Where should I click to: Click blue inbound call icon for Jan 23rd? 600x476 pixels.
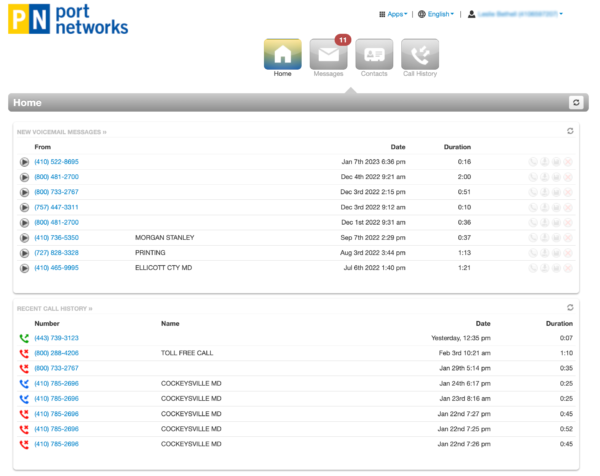pos(24,399)
